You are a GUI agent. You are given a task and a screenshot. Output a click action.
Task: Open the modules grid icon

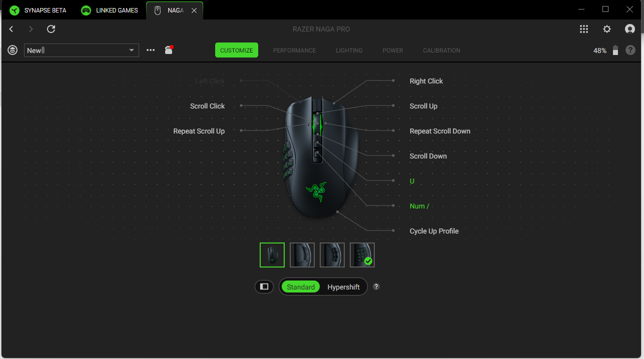[x=584, y=29]
